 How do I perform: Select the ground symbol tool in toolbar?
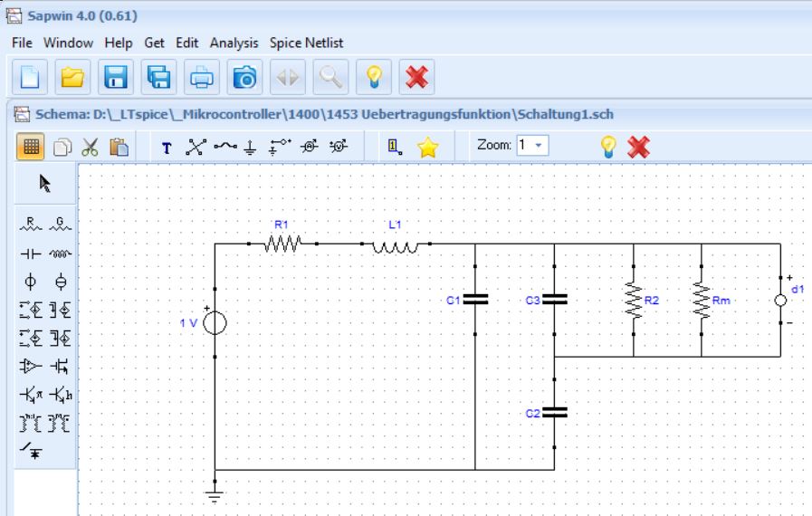[250, 148]
